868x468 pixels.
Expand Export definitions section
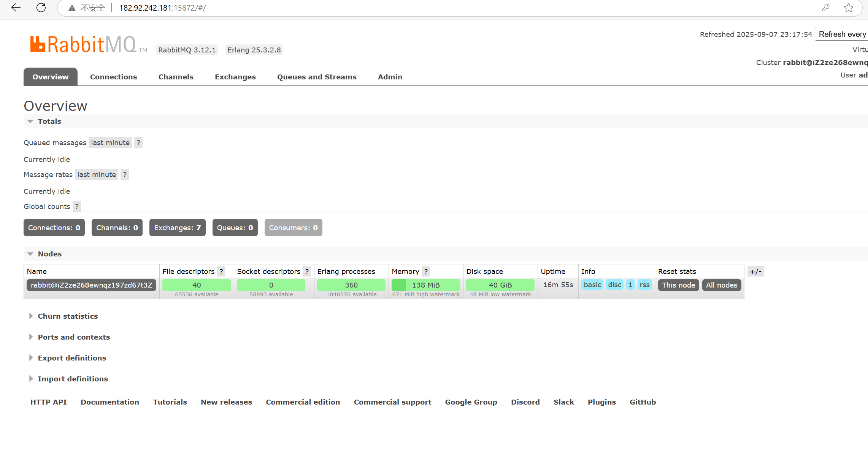[x=68, y=358]
